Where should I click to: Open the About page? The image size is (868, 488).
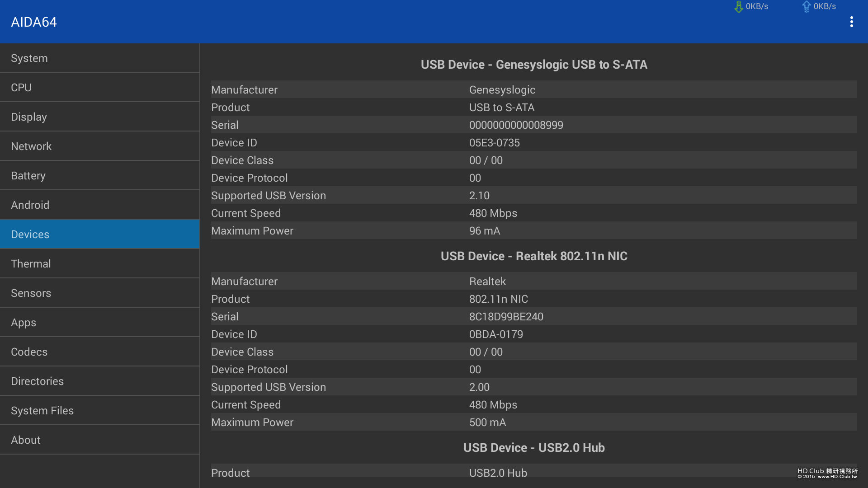99,440
